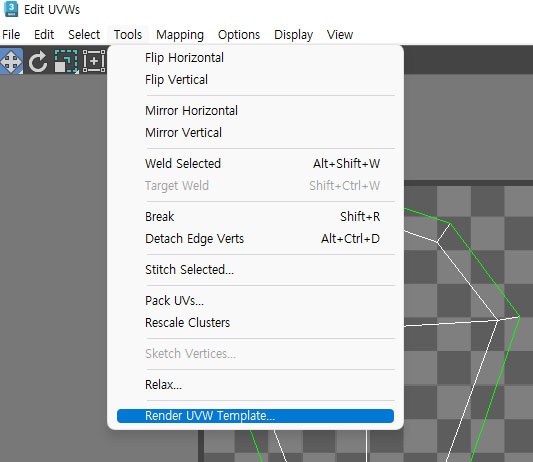
Task: Select the Move Selected Subobject tool icon
Action: tap(12, 61)
